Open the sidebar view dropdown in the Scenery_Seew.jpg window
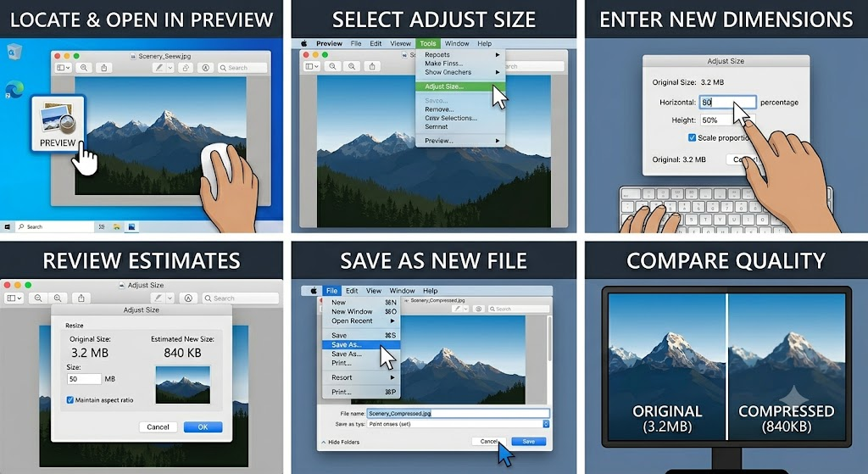The image size is (868, 474). [63, 68]
